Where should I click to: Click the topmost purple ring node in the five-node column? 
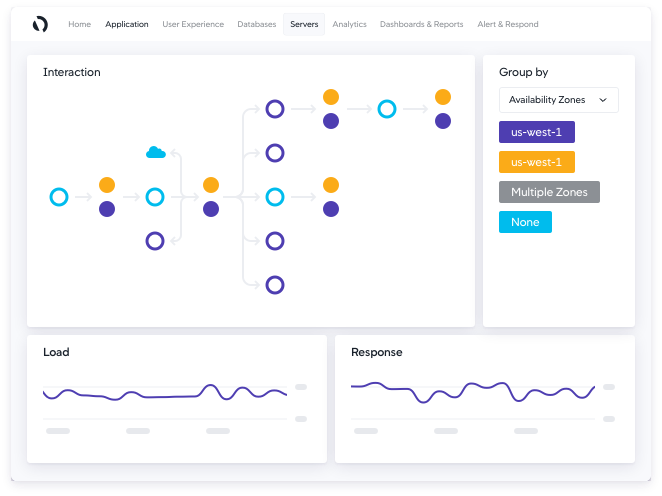[275, 109]
